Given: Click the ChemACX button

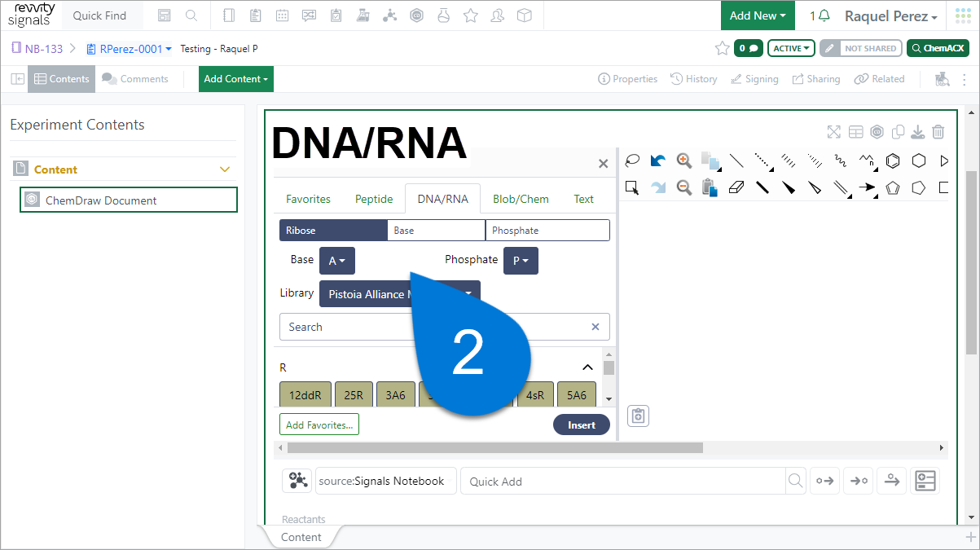Looking at the screenshot, I should coord(938,48).
